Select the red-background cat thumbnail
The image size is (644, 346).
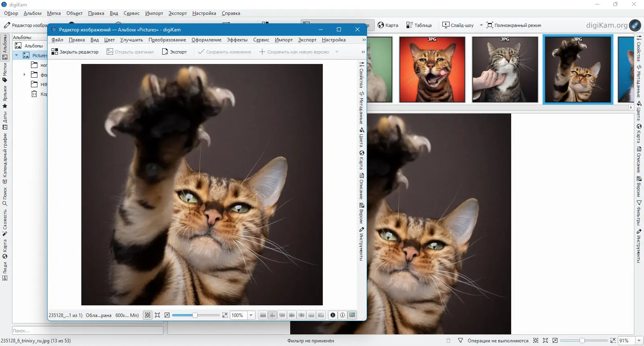coord(432,70)
